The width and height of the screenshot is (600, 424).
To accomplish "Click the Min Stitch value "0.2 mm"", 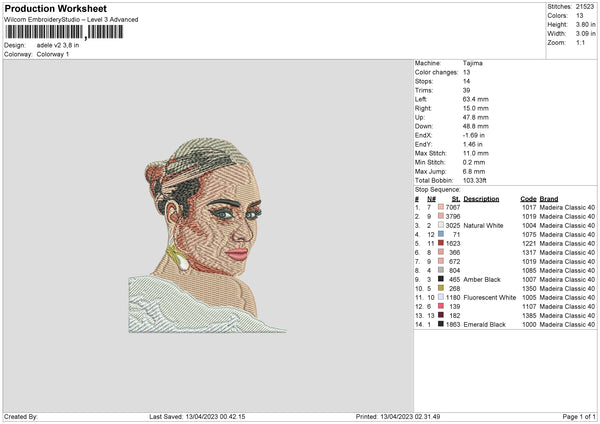I will (x=474, y=162).
